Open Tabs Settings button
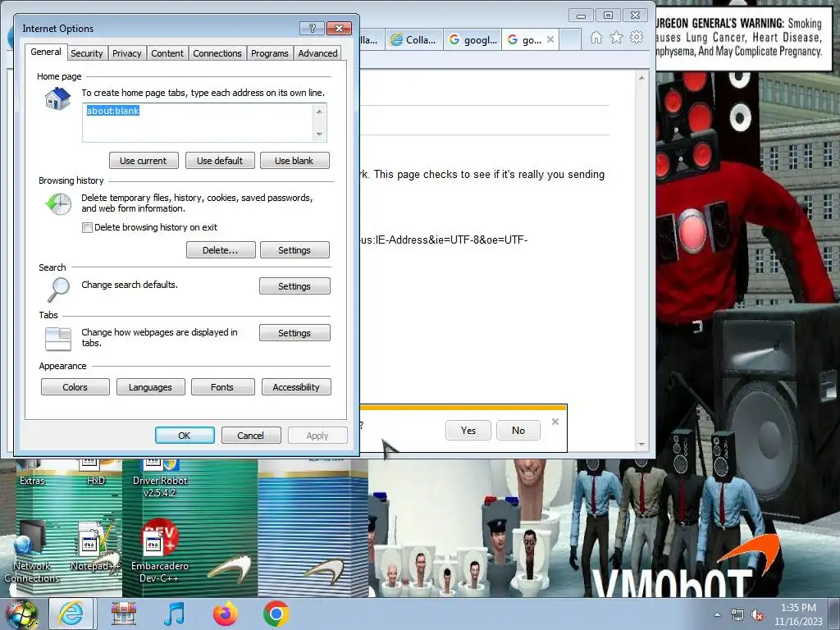 [x=294, y=333]
